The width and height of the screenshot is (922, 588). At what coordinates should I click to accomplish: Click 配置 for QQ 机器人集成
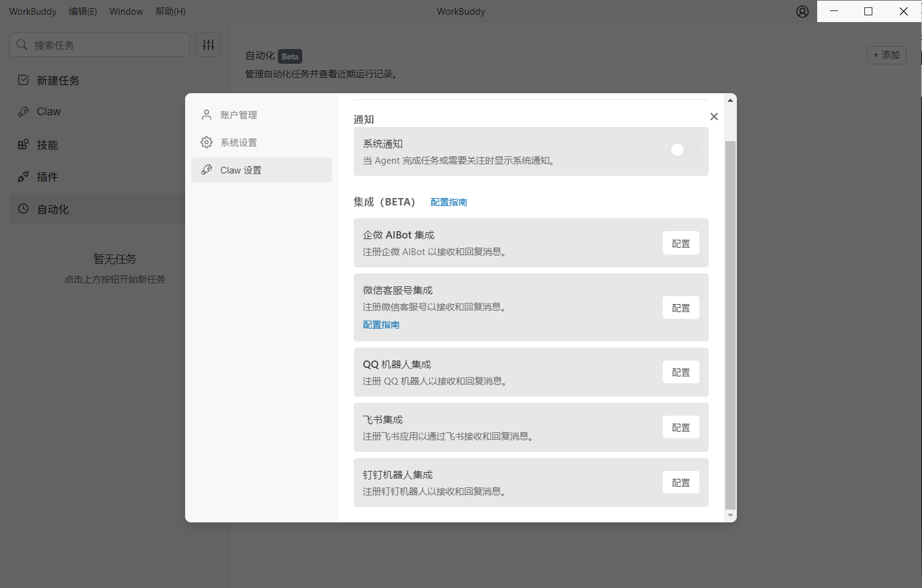coord(680,372)
